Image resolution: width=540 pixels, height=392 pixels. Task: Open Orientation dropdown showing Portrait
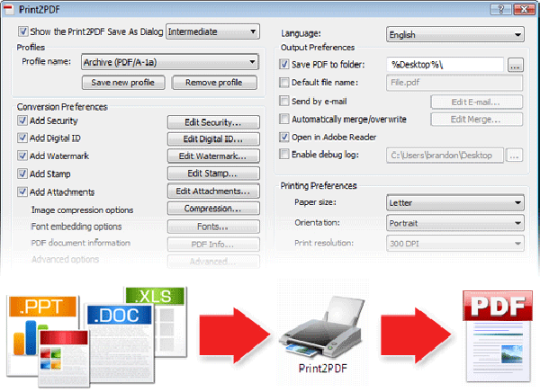pos(455,223)
